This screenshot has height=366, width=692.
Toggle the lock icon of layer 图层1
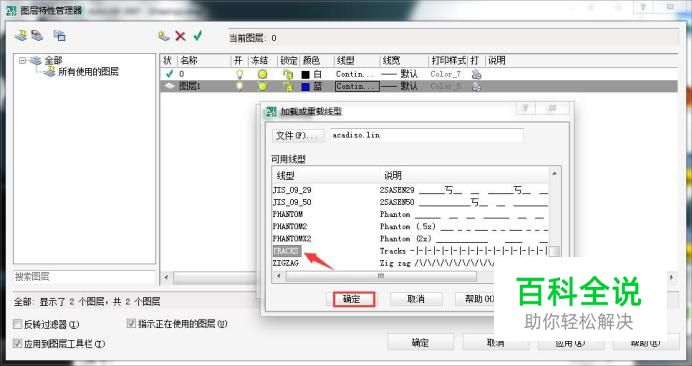[288, 87]
